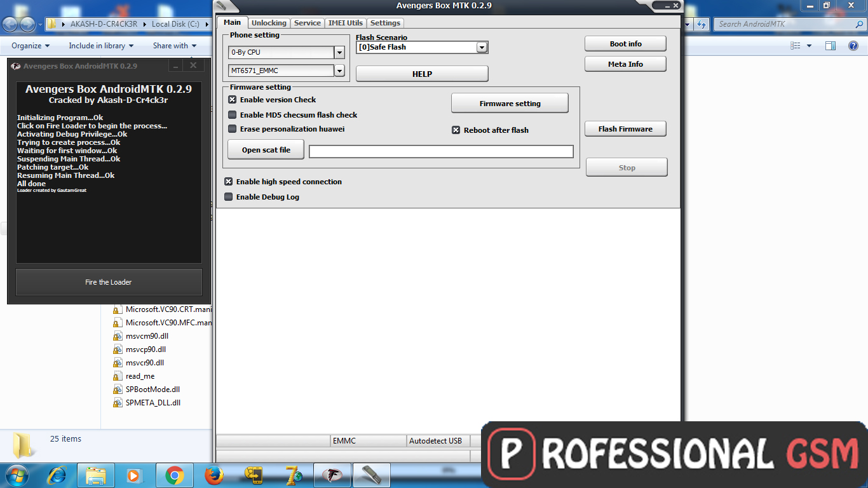Viewport: 868px width, 488px height.
Task: Click the folder icon in Explorer address bar
Action: 53,24
